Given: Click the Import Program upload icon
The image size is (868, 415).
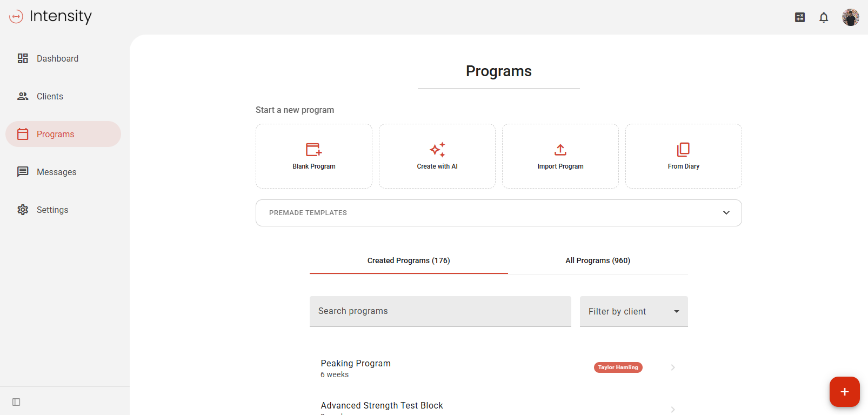Looking at the screenshot, I should 560,150.
